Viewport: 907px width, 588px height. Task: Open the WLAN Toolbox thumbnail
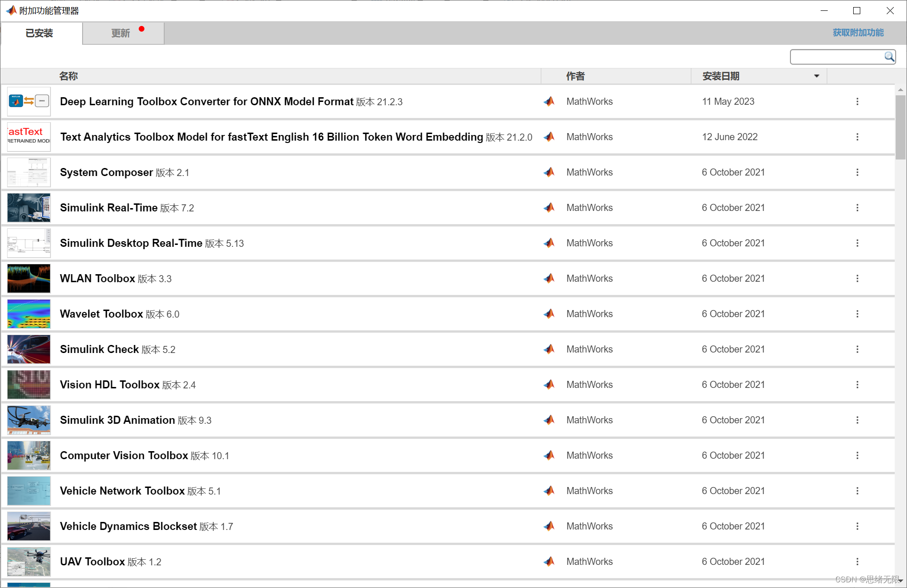[x=29, y=278]
